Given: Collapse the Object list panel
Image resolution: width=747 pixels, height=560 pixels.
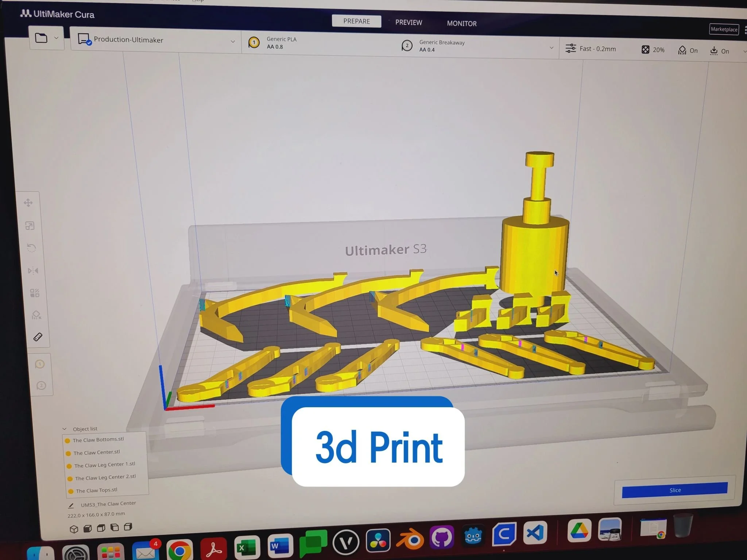Looking at the screenshot, I should (x=65, y=429).
